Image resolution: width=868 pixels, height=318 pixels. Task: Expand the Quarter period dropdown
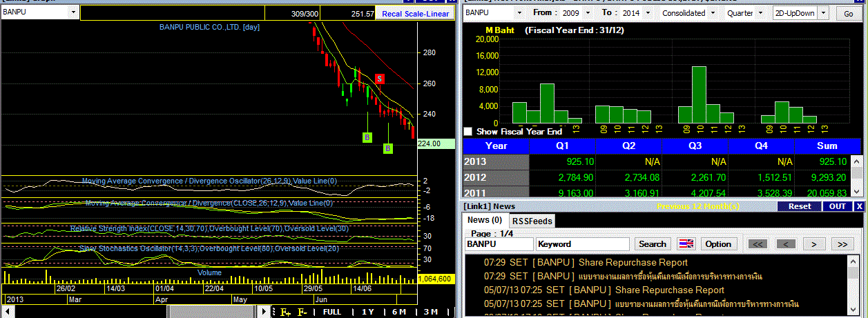pyautogui.click(x=760, y=13)
